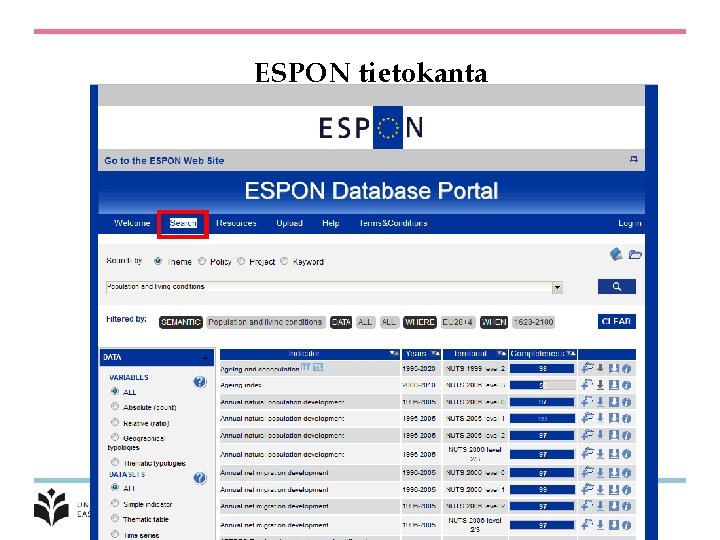Open the Help tab

click(331, 223)
